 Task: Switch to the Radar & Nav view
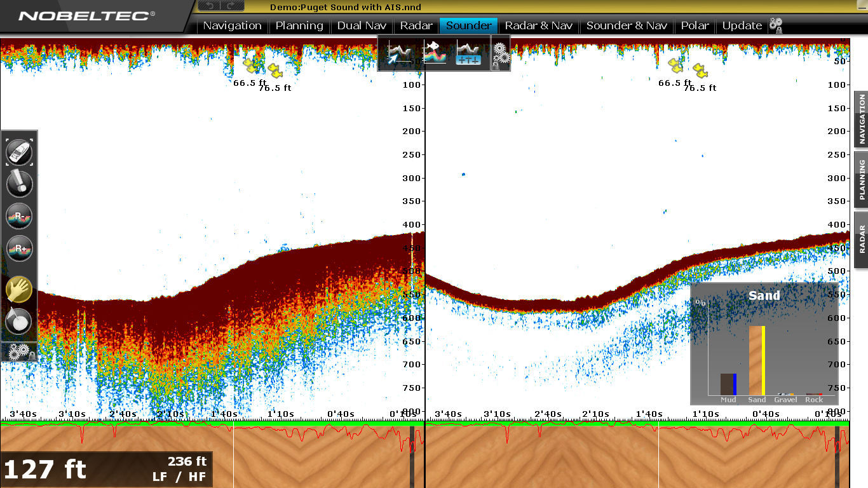click(539, 25)
